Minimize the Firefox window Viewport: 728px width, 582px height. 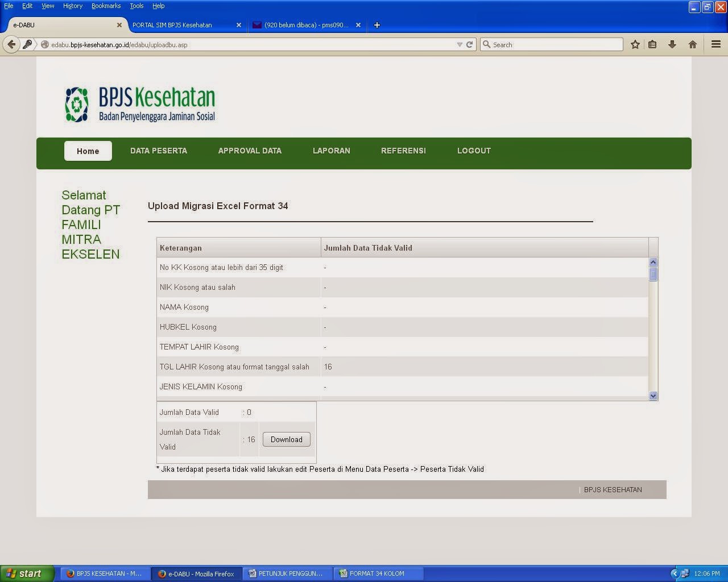[x=694, y=7]
